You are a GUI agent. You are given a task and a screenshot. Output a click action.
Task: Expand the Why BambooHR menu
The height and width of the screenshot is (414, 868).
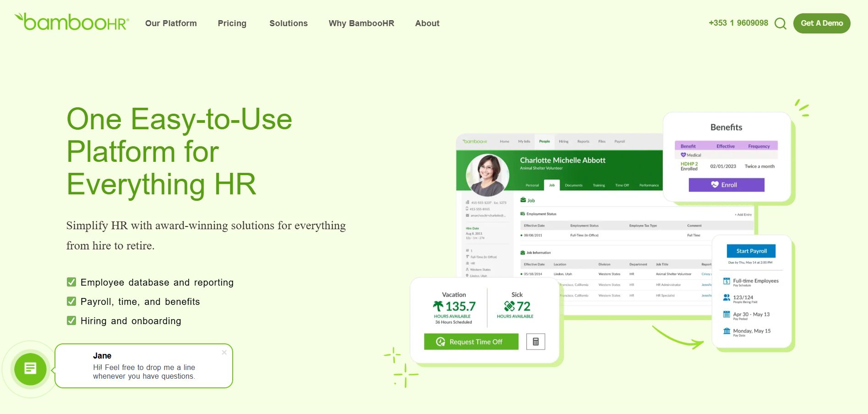(361, 23)
